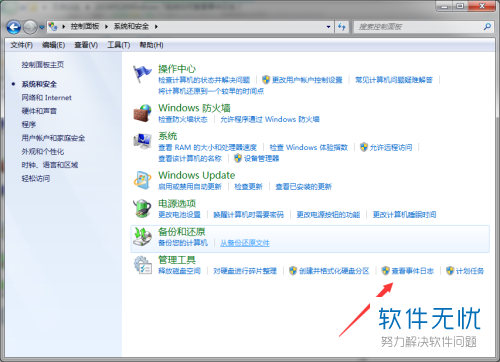Click 从备份还原文件 link
The width and height of the screenshot is (500, 362).
[245, 243]
